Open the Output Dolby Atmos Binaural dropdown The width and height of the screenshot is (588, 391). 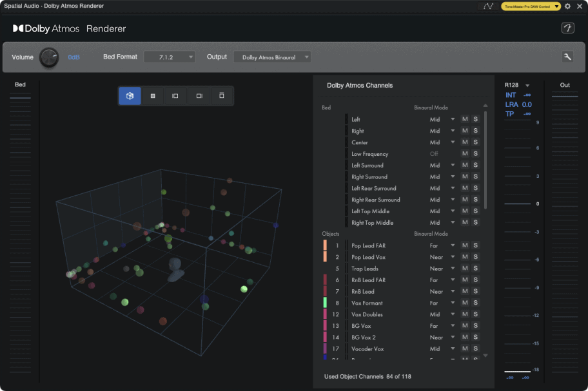click(272, 57)
